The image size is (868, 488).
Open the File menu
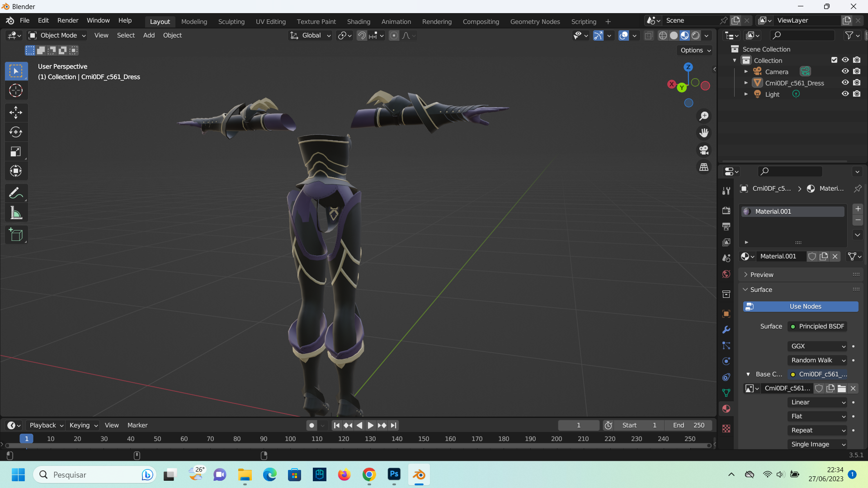pos(25,20)
